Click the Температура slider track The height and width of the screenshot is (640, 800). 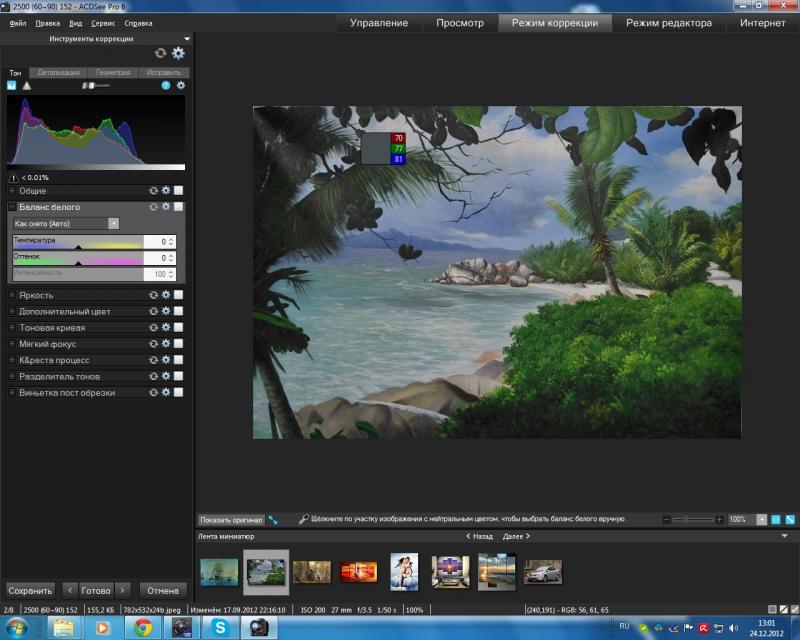[x=79, y=242]
